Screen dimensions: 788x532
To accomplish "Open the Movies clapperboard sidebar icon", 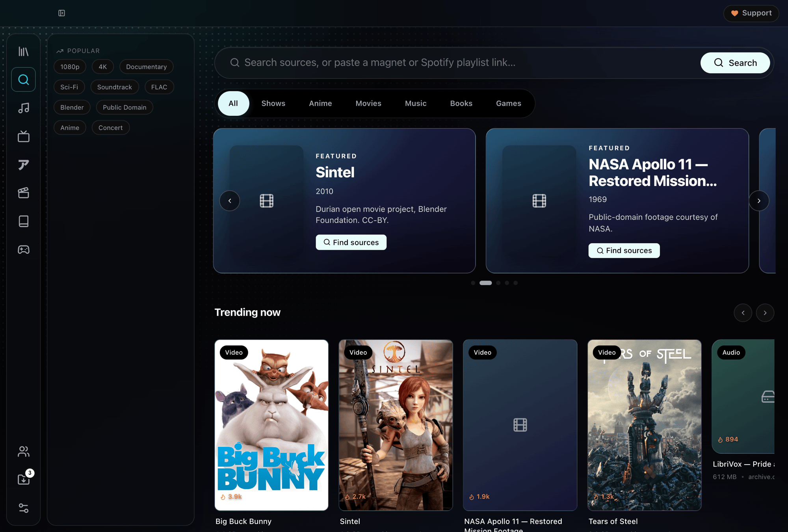I will click(x=24, y=193).
